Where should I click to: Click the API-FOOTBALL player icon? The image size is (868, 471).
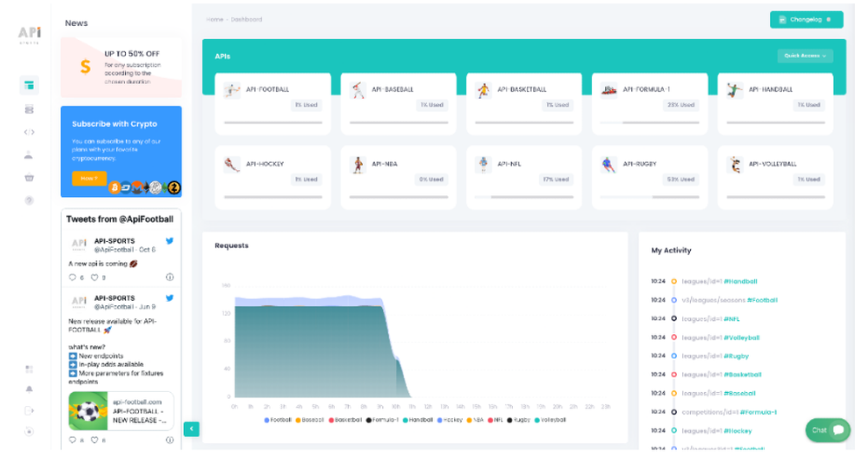tap(232, 90)
